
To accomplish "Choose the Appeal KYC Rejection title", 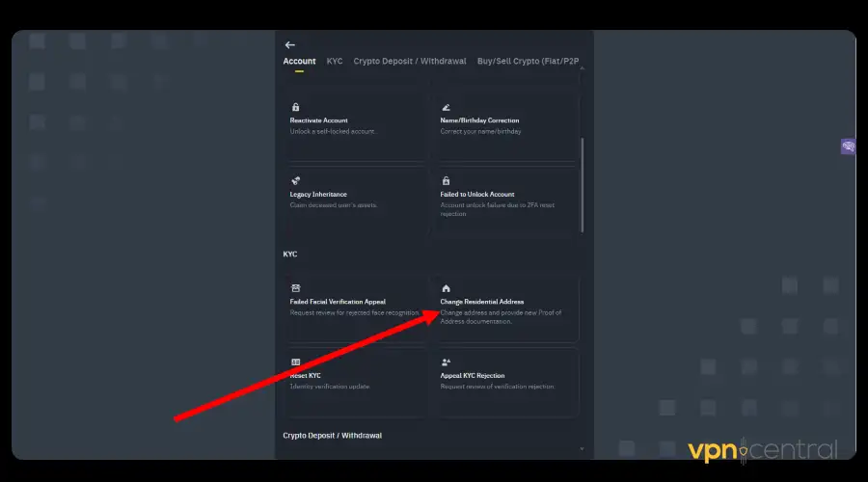I will click(473, 376).
